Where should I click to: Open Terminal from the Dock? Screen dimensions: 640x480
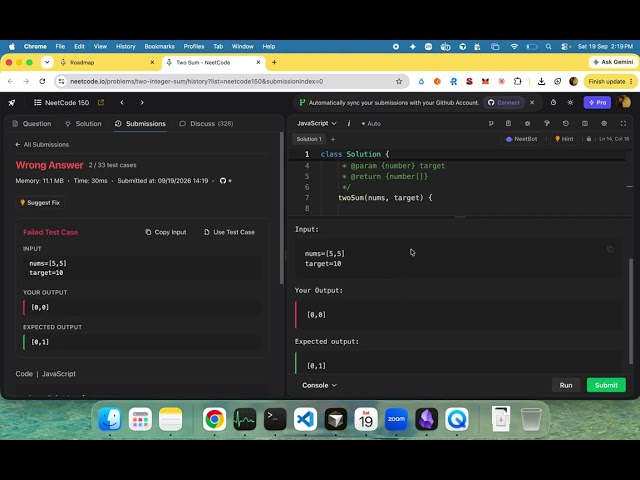[275, 419]
